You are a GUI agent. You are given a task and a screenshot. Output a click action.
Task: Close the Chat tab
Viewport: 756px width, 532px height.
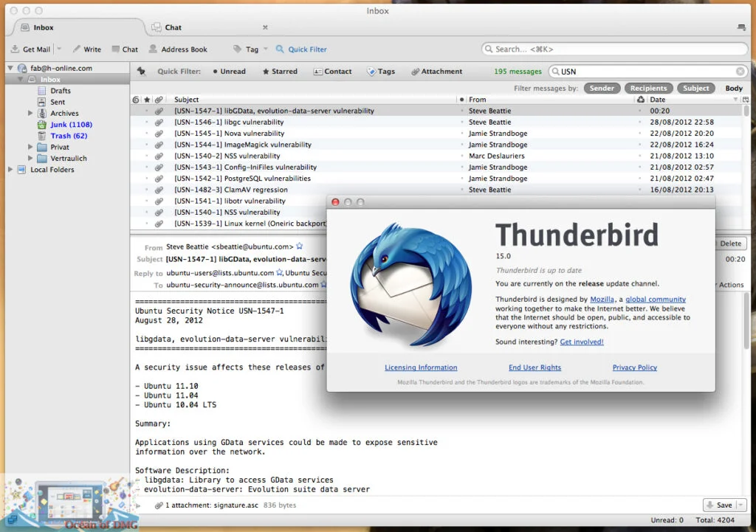pos(265,27)
